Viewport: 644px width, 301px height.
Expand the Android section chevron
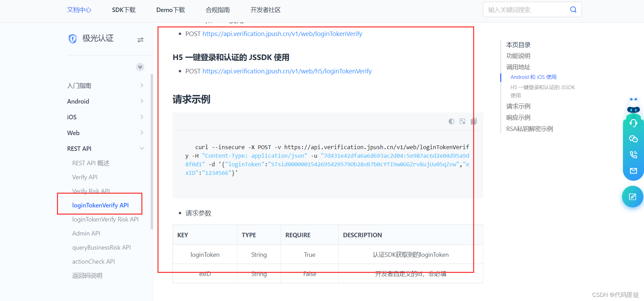(x=142, y=101)
